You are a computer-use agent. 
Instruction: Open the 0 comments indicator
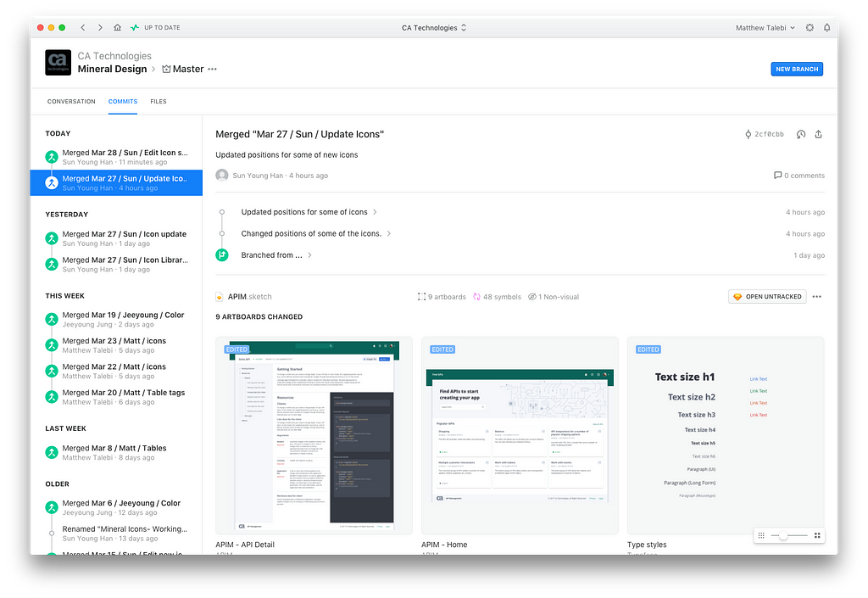799,176
